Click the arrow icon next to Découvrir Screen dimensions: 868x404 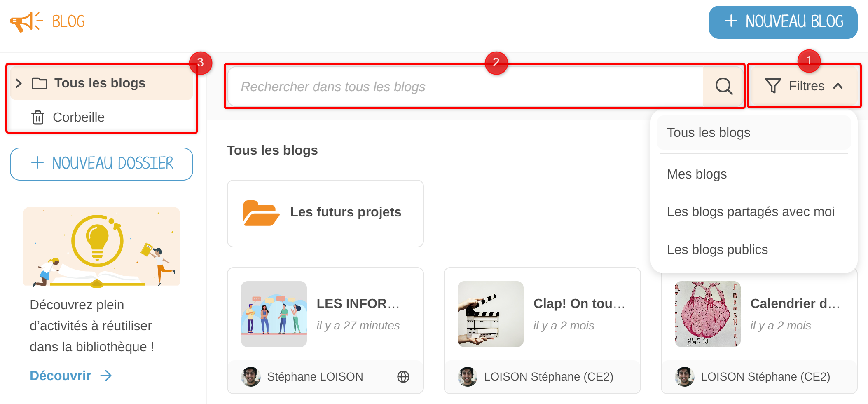tap(106, 376)
